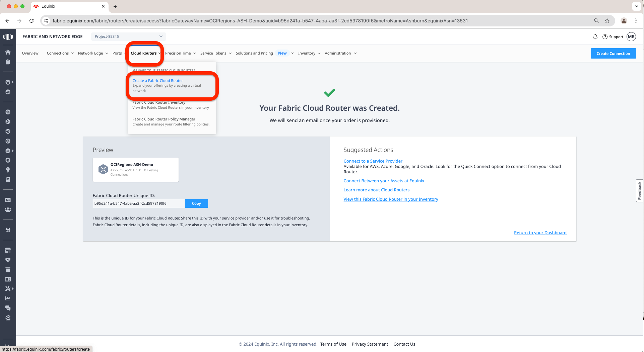The image size is (644, 352).
Task: Open the bar graph sidebar icon
Action: pyautogui.click(x=8, y=298)
